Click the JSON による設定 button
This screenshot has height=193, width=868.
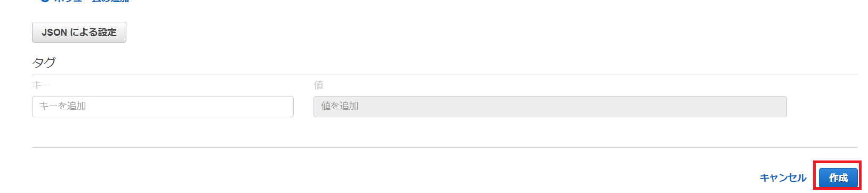coord(79,32)
